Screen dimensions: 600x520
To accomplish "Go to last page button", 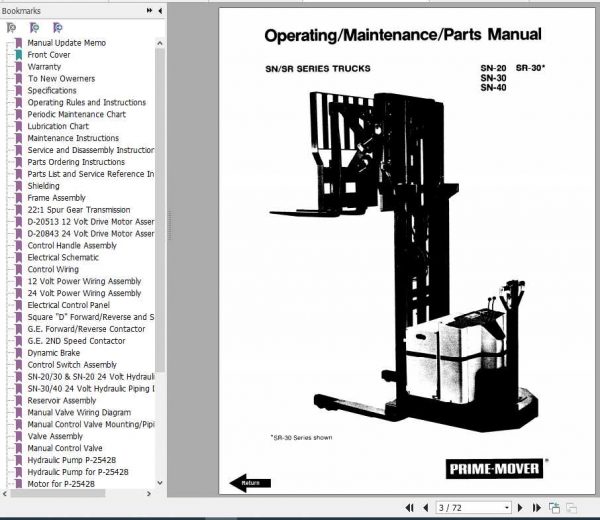I will (536, 508).
